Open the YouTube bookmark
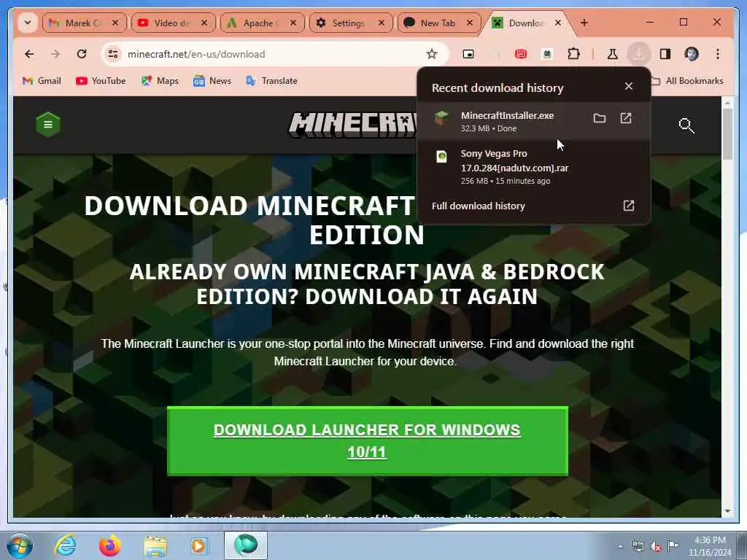Image resolution: width=747 pixels, height=560 pixels. pyautogui.click(x=101, y=81)
